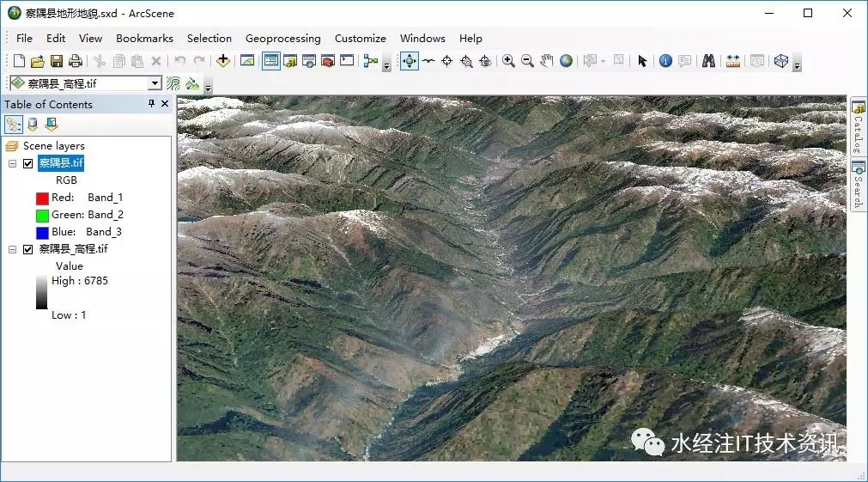Open the Selection menu
This screenshot has height=482, width=868.
209,38
